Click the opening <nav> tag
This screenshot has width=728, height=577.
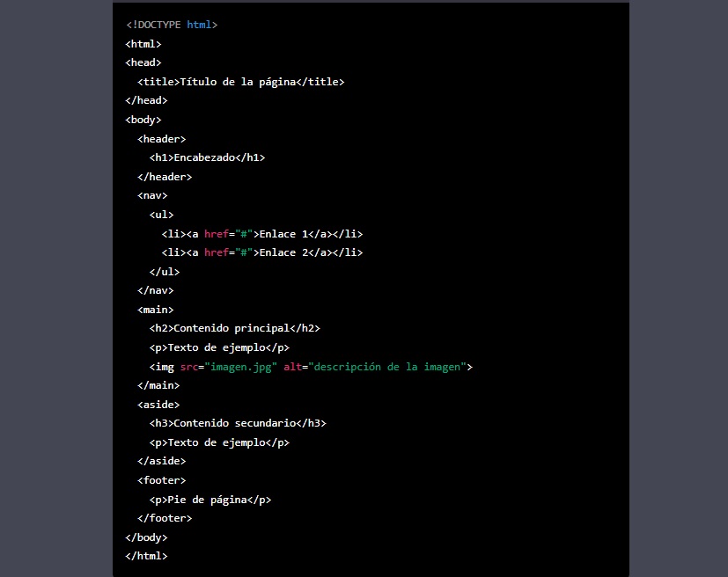pos(152,195)
